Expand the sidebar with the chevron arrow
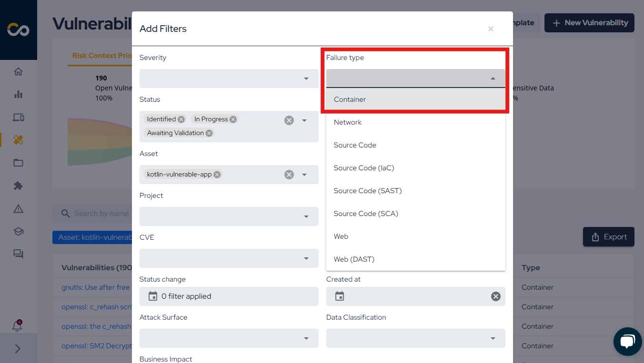This screenshot has height=363, width=644. click(x=18, y=349)
